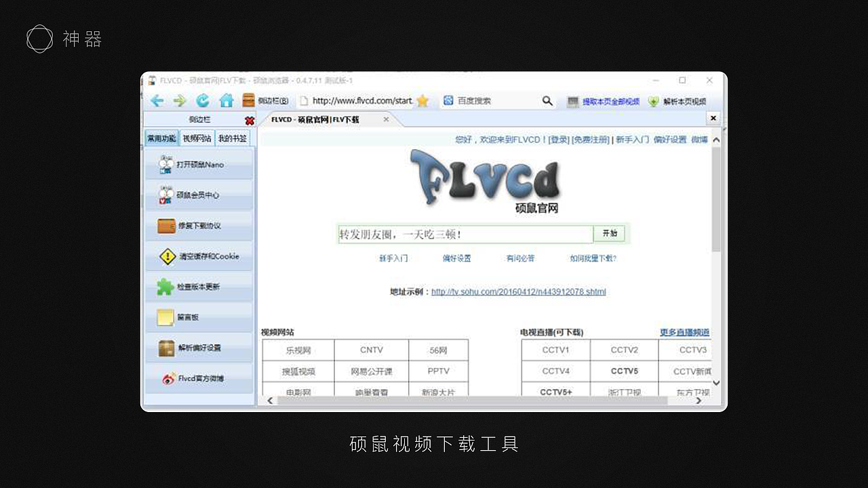Viewport: 868px width, 488px height.
Task: Click the CCTV3 channel cell
Action: [x=685, y=350]
